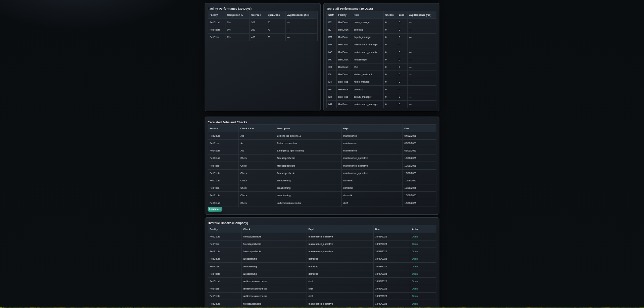Click the 'Description' header in Escalated table

pos(283,129)
